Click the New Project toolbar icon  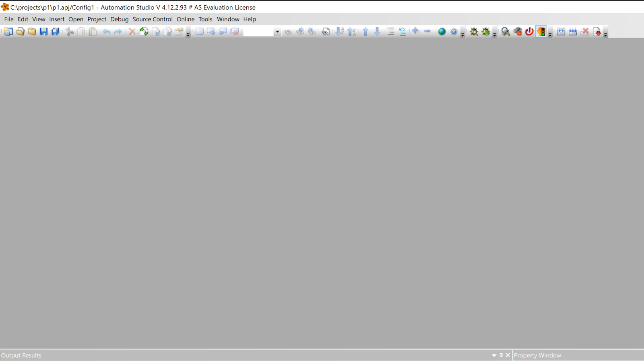coord(8,31)
